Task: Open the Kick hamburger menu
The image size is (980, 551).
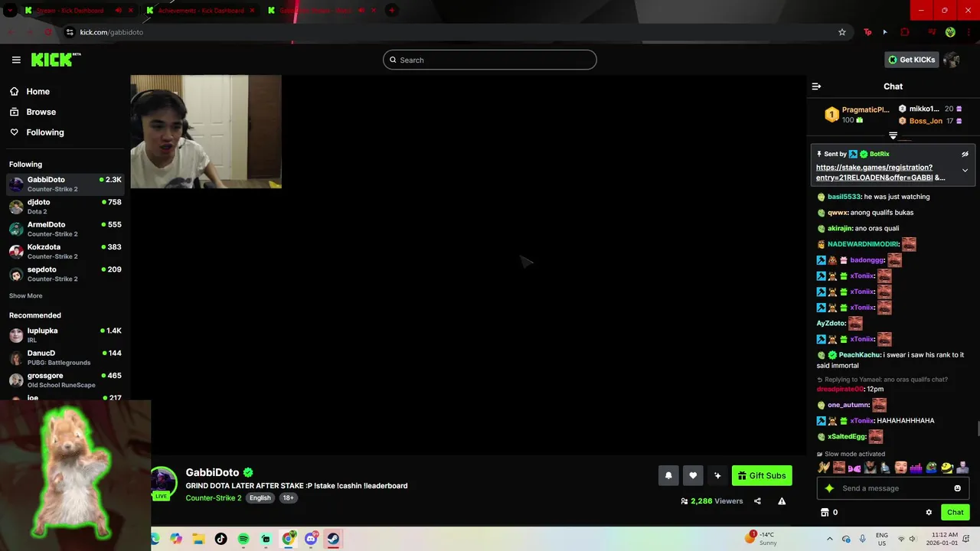Action: coord(16,60)
